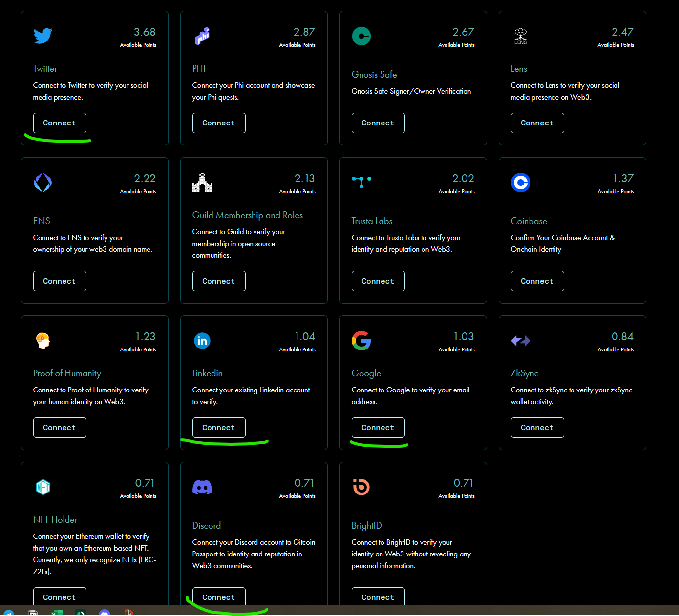Select the Coinbase card title
The image size is (679, 616).
(529, 221)
